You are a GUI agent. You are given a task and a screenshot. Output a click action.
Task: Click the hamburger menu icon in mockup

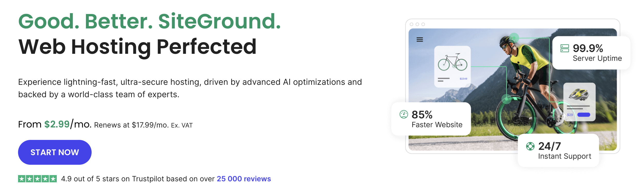(x=420, y=40)
